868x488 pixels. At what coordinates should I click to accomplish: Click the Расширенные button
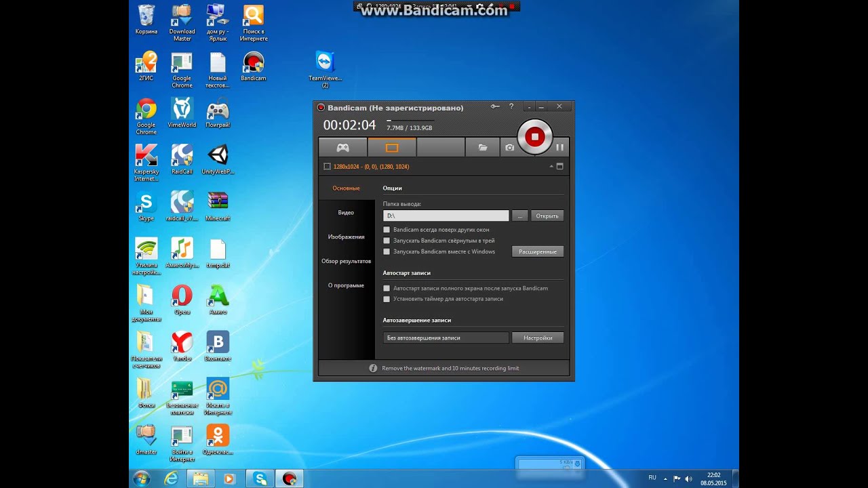pyautogui.click(x=538, y=251)
